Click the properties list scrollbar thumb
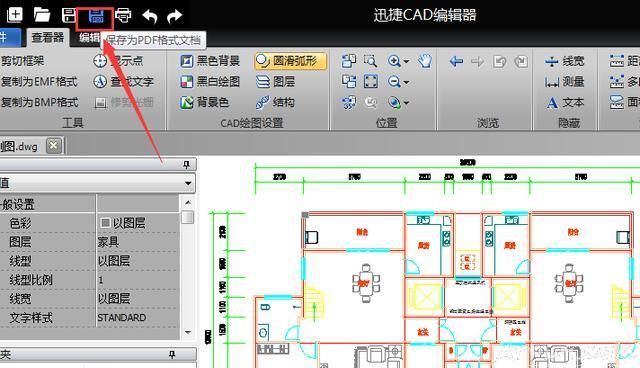The image size is (640, 368). (x=188, y=217)
